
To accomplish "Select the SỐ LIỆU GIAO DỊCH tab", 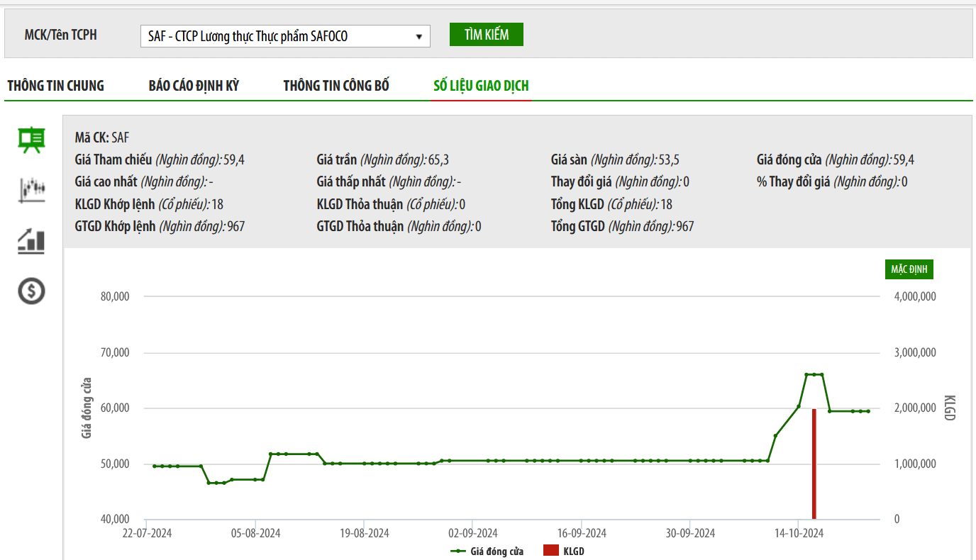I will coord(481,86).
